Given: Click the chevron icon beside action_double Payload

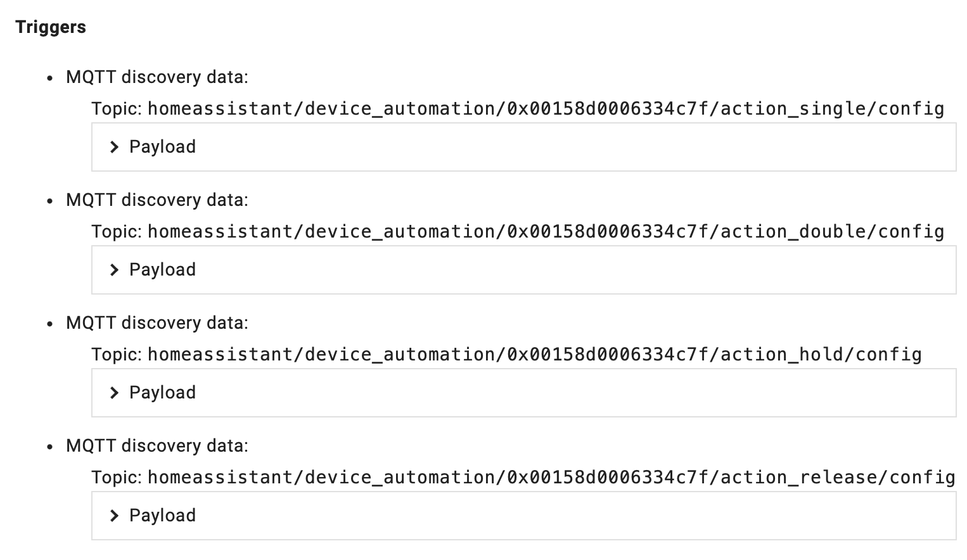Looking at the screenshot, I should coord(114,270).
